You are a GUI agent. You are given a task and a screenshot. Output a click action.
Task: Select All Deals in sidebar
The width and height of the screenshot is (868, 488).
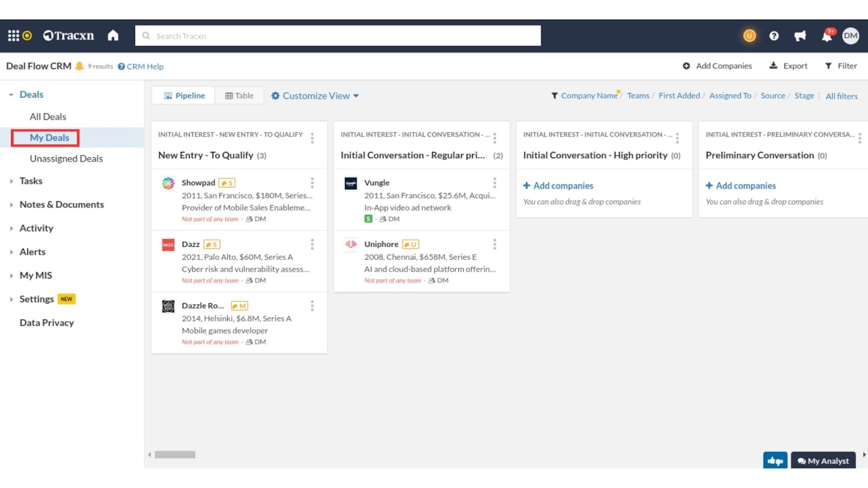48,117
